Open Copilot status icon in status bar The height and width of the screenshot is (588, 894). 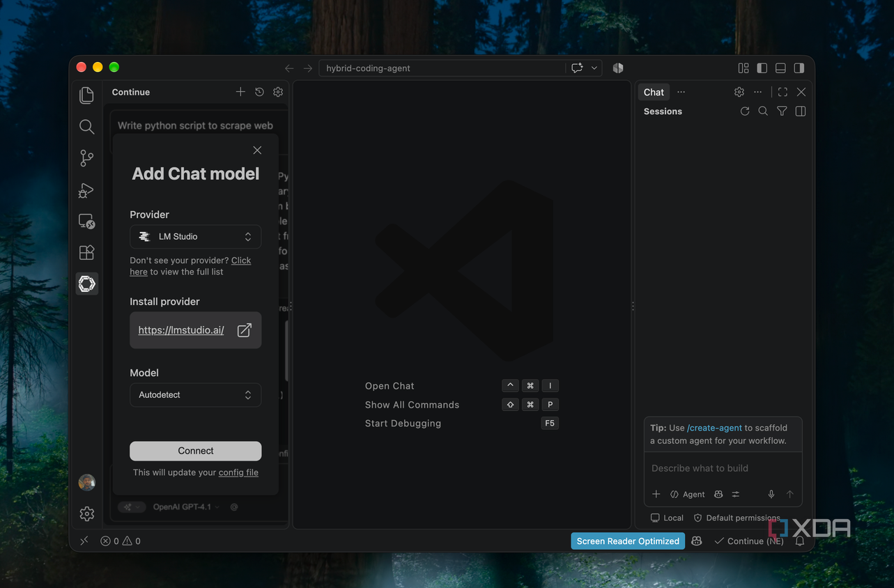696,541
